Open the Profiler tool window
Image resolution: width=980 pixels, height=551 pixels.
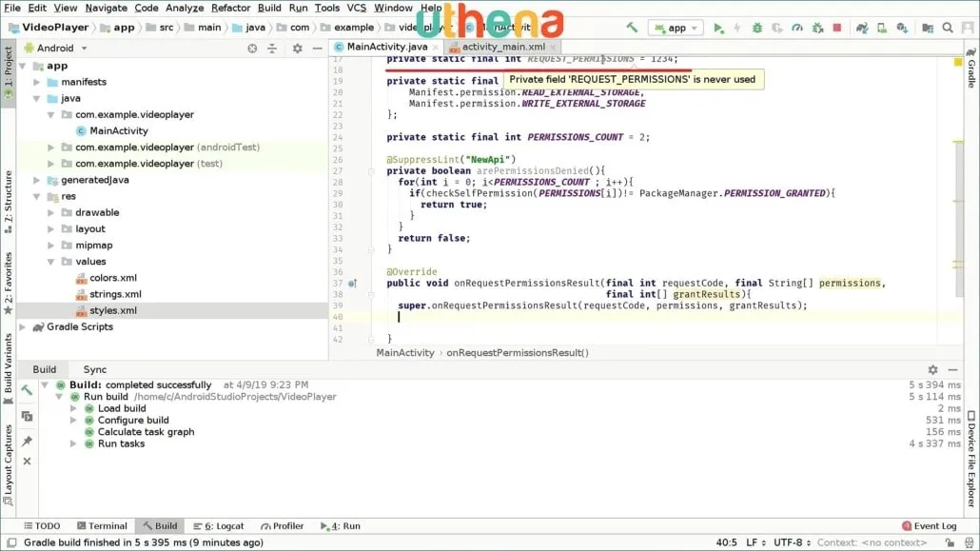283,526
